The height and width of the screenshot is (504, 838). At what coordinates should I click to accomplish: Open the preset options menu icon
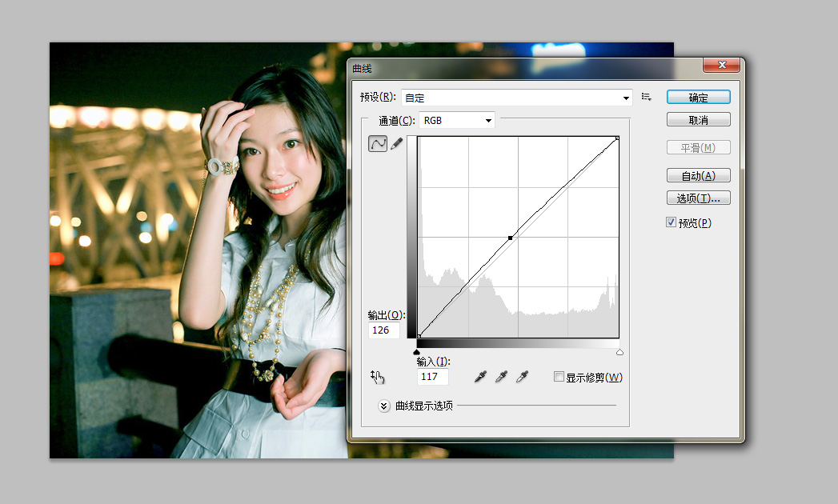pos(646,97)
